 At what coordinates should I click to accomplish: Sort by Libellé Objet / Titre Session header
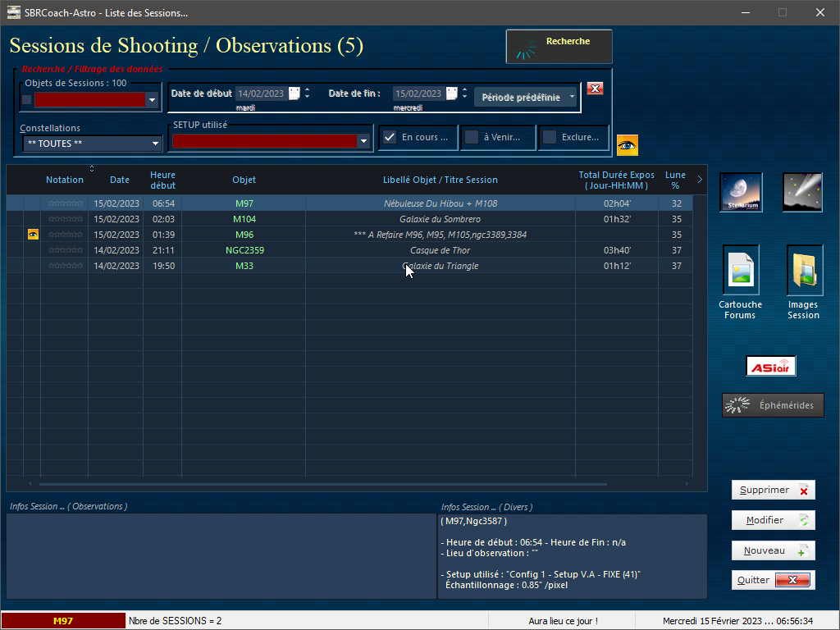(x=440, y=180)
